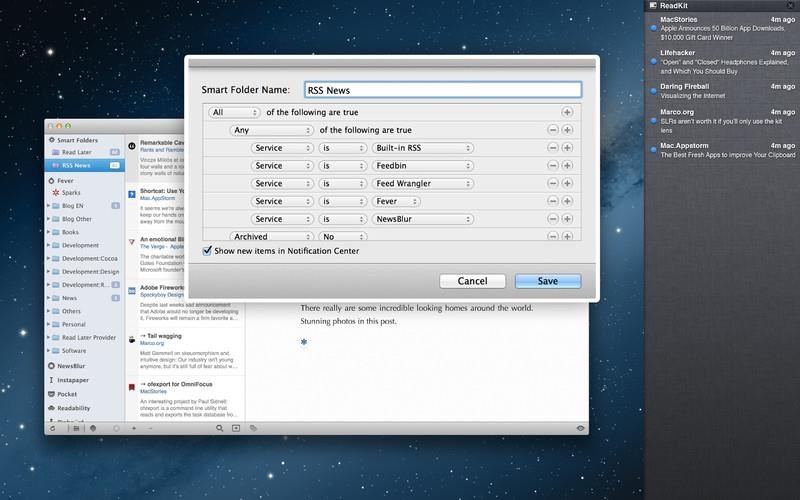
Task: Click the Fever flame icon in sidebar
Action: pos(52,181)
